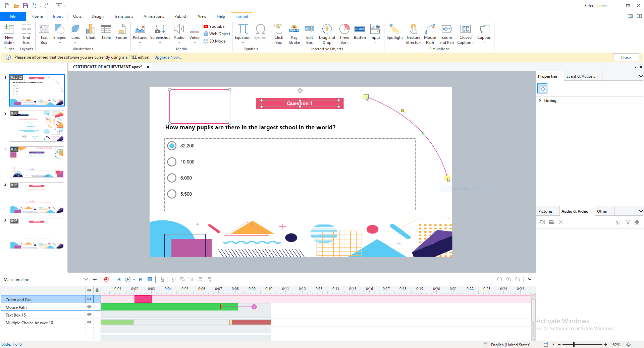The image size is (644, 348).
Task: Insert a Drag and Drop object
Action: click(327, 33)
